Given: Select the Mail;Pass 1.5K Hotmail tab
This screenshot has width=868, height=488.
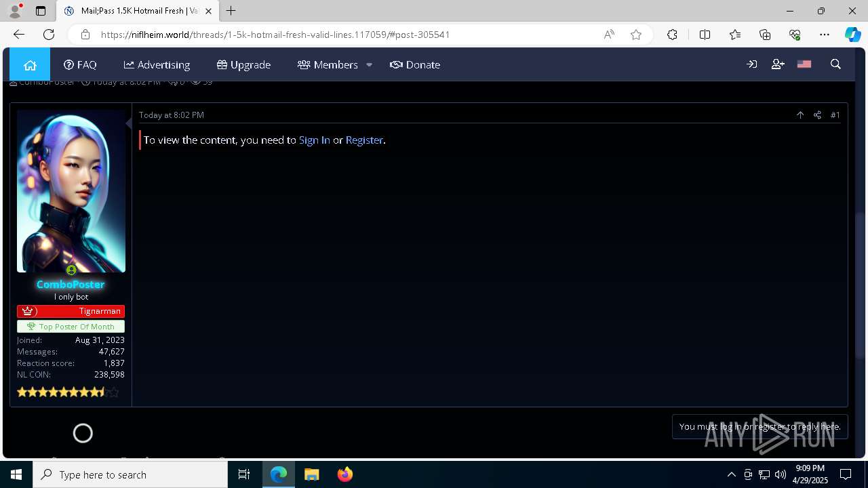Looking at the screenshot, I should pyautogui.click(x=137, y=11).
